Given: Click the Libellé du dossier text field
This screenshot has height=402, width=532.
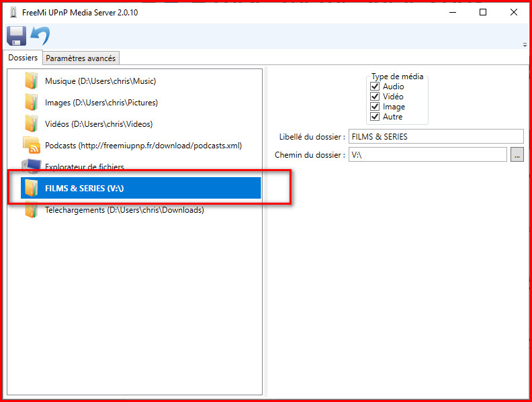Looking at the screenshot, I should pos(436,137).
